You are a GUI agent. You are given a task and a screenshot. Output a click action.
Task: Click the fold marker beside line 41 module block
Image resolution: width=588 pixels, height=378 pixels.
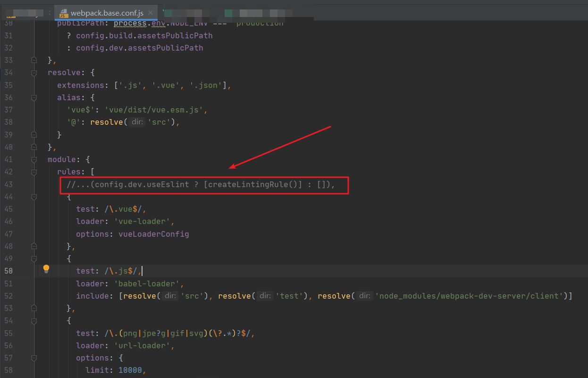click(x=34, y=160)
